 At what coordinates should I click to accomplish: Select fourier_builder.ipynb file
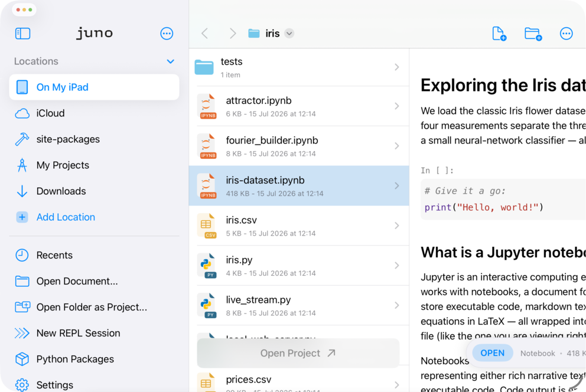[299, 146]
